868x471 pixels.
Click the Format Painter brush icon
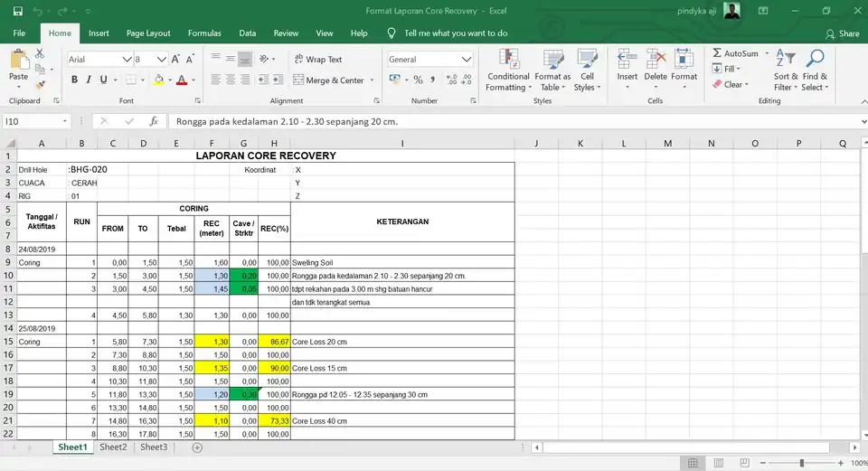(40, 85)
